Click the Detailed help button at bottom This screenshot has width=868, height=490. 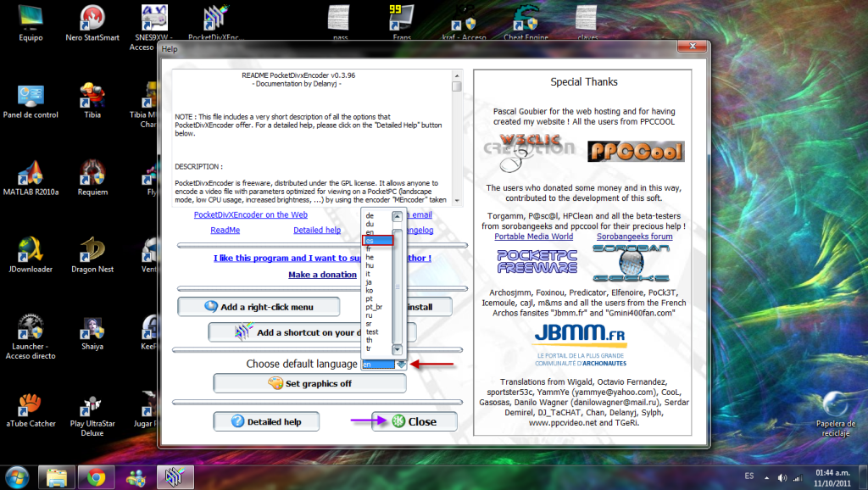[266, 421]
